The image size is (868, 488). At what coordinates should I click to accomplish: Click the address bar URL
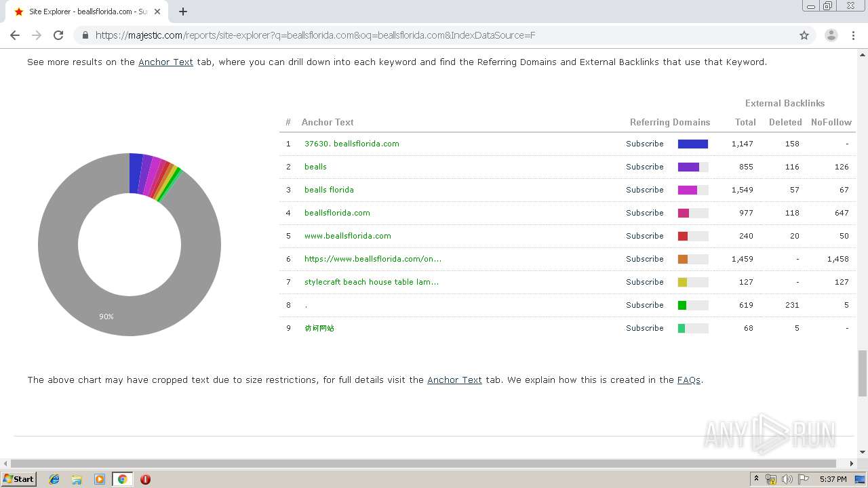[315, 35]
